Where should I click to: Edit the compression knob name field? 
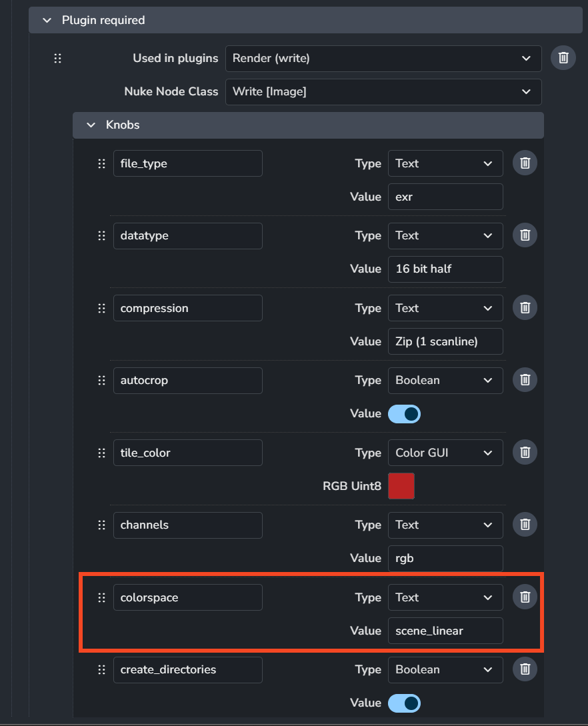[x=187, y=308]
